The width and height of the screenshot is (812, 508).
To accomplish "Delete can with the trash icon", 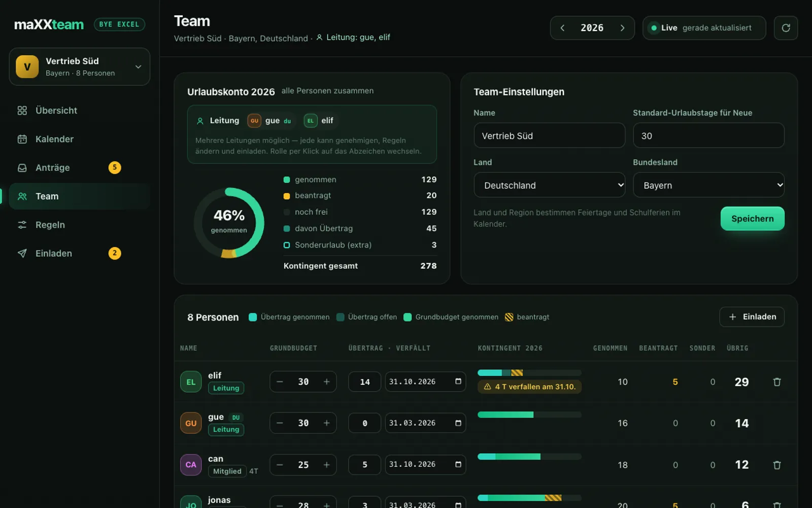I will (x=776, y=465).
